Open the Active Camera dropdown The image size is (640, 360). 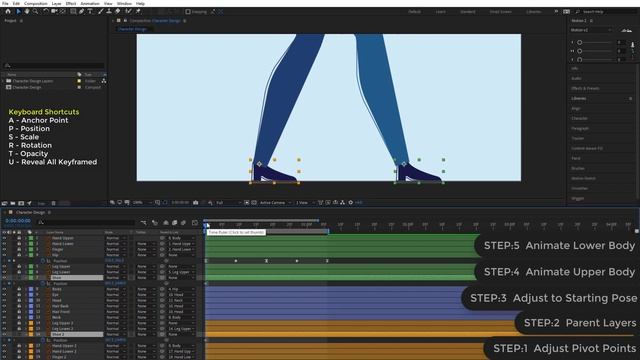(x=276, y=202)
